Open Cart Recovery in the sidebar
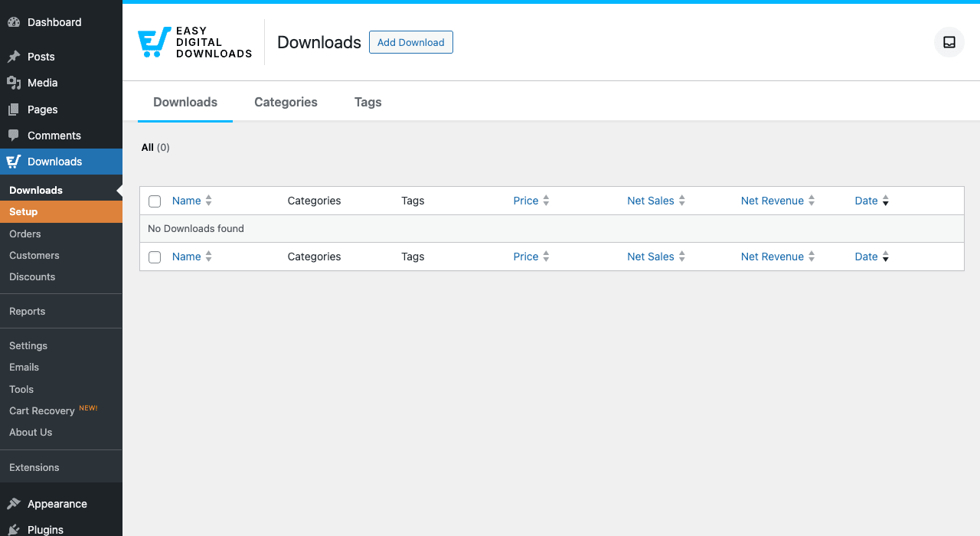The height and width of the screenshot is (536, 980). coord(61,410)
